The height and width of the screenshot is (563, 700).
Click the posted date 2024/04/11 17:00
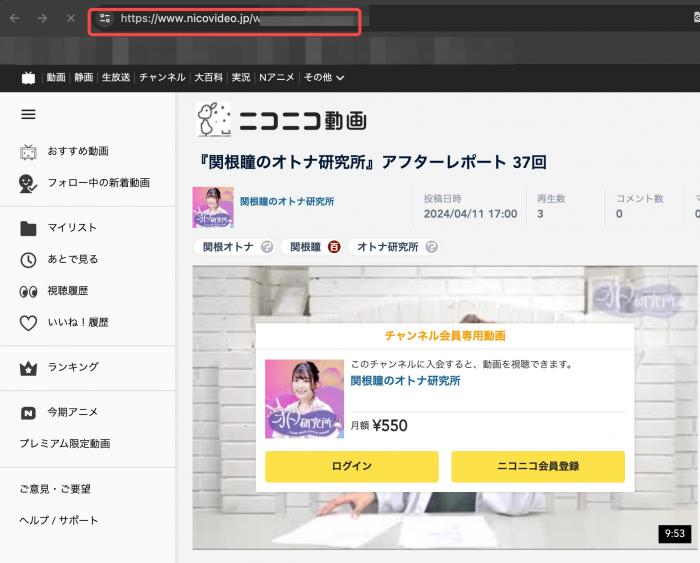pos(471,214)
